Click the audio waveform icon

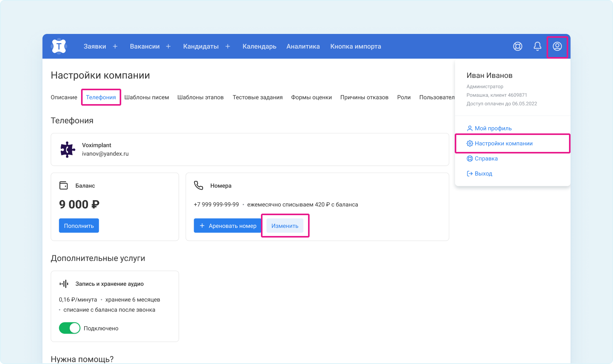coord(64,284)
